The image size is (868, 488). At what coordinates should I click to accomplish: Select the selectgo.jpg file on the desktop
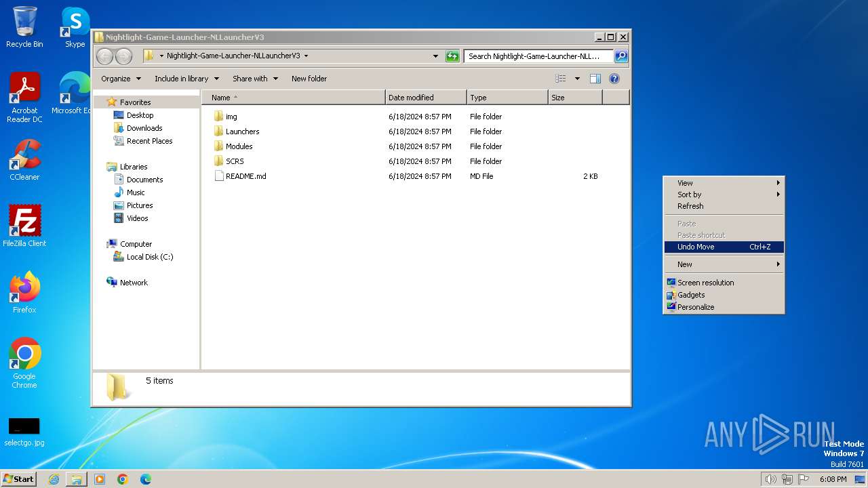[x=24, y=432]
